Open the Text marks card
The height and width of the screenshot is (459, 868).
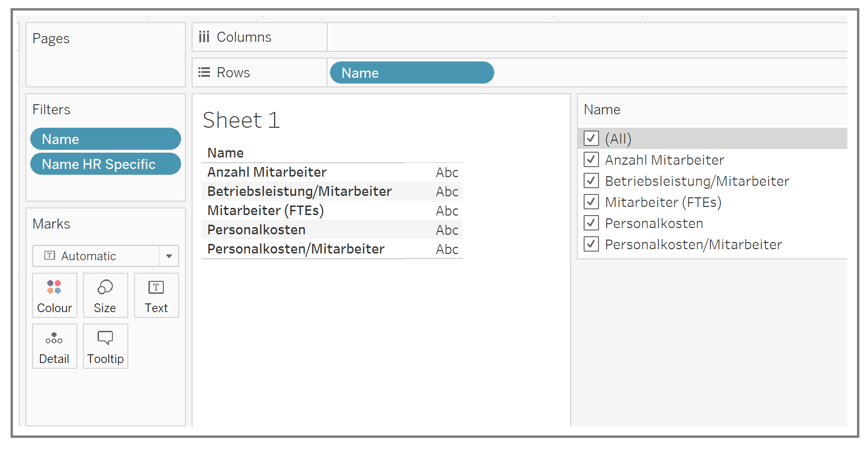tap(156, 295)
